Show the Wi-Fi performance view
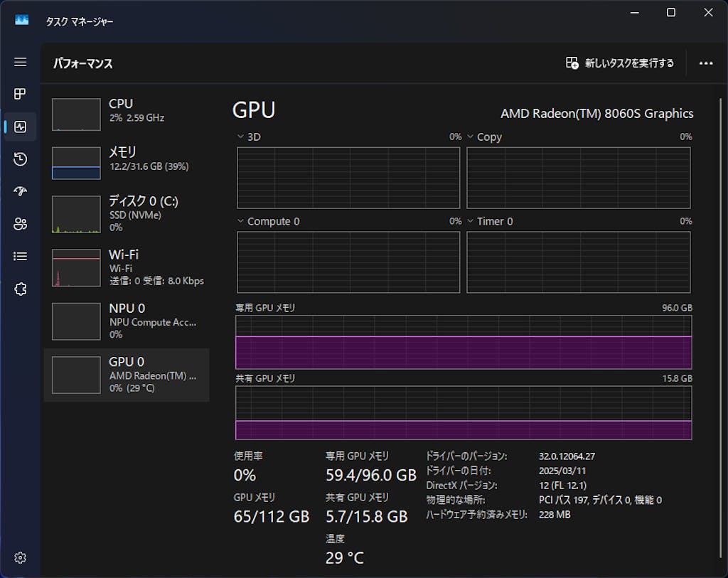The image size is (728, 578). click(x=127, y=267)
